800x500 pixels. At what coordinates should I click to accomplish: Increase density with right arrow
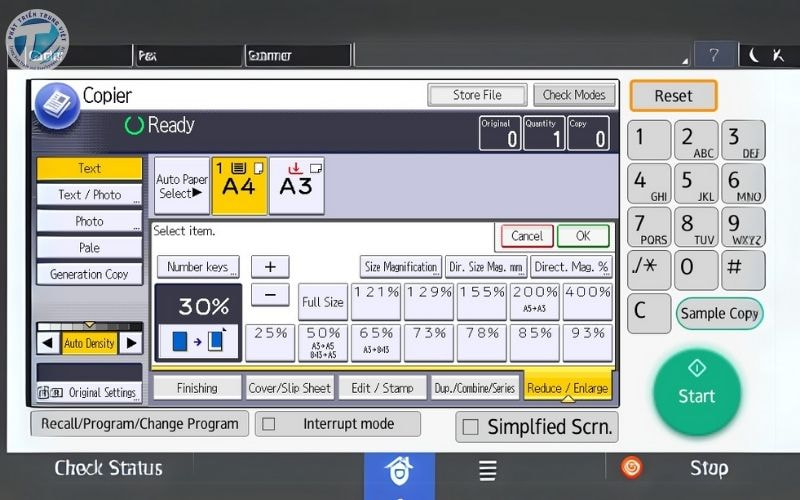tap(131, 343)
